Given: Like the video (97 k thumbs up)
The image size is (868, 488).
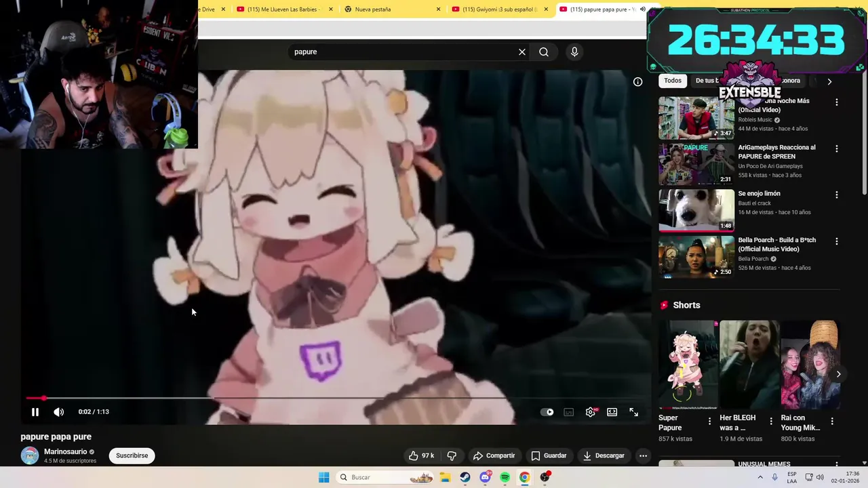Looking at the screenshot, I should (421, 455).
